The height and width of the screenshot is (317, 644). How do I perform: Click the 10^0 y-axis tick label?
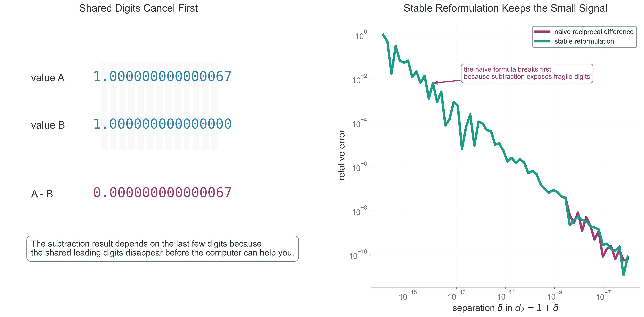click(x=361, y=35)
